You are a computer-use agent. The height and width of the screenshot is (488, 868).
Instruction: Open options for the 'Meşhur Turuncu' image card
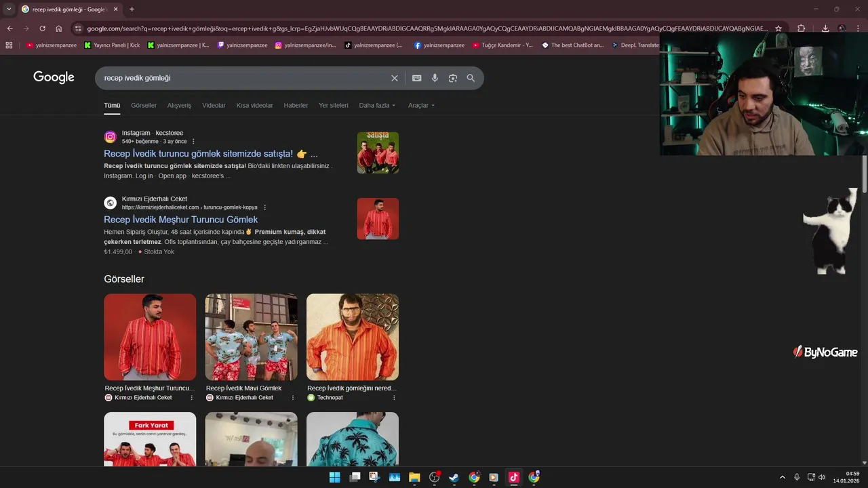tap(192, 398)
